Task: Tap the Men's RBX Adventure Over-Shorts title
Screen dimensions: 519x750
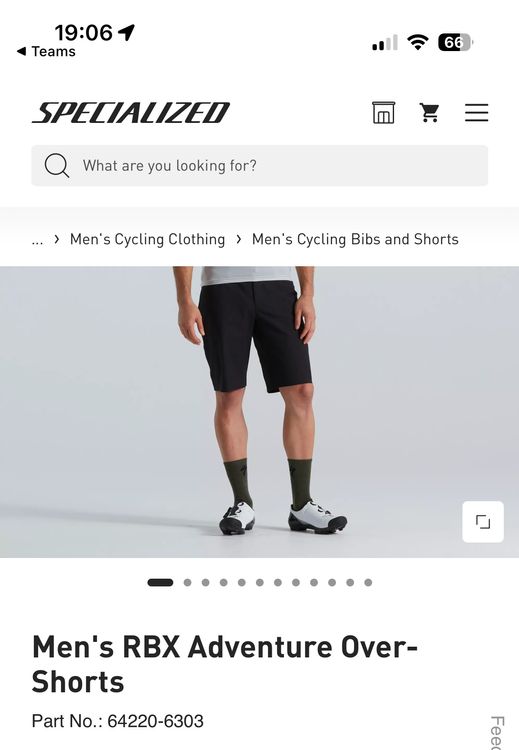Action: pyautogui.click(x=225, y=664)
